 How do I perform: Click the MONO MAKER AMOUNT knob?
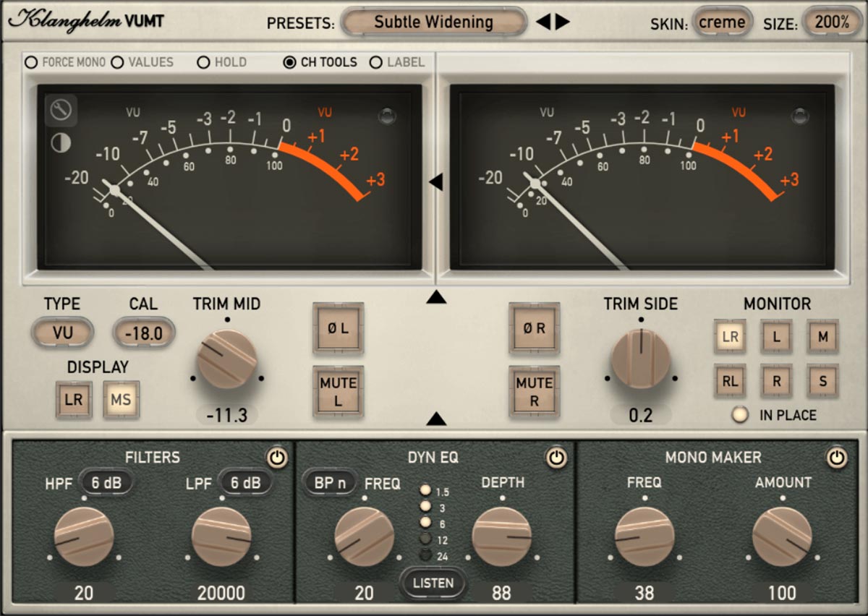coord(782,537)
